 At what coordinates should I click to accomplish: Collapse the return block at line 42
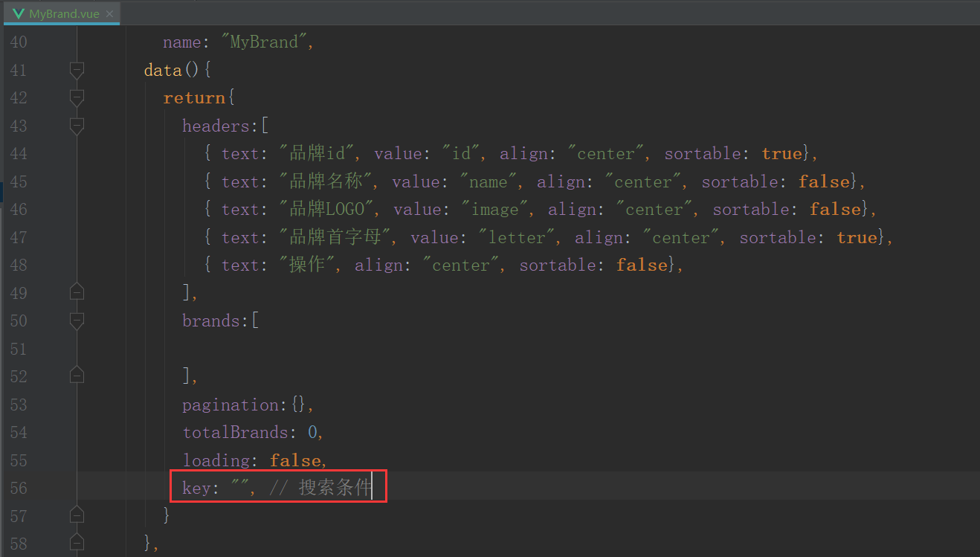tap(77, 97)
